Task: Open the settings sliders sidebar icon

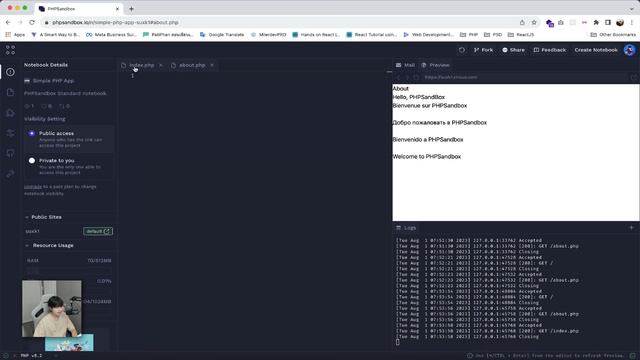Action: coord(11,133)
